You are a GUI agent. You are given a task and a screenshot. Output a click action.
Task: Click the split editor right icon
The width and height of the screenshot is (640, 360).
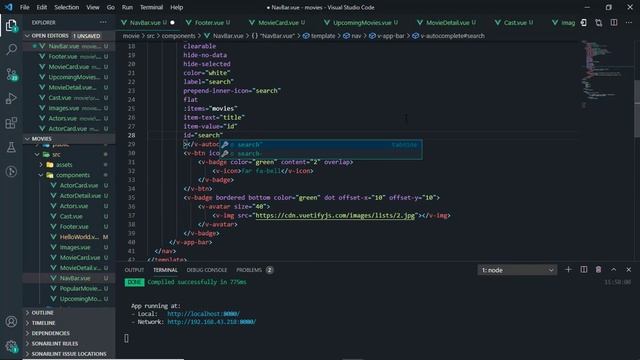coord(614,22)
